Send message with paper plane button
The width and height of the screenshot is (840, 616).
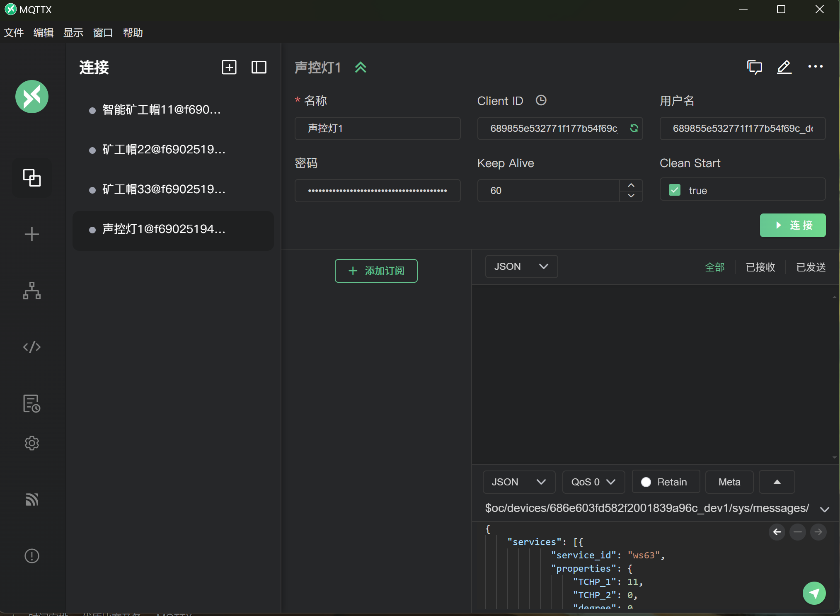tap(814, 593)
